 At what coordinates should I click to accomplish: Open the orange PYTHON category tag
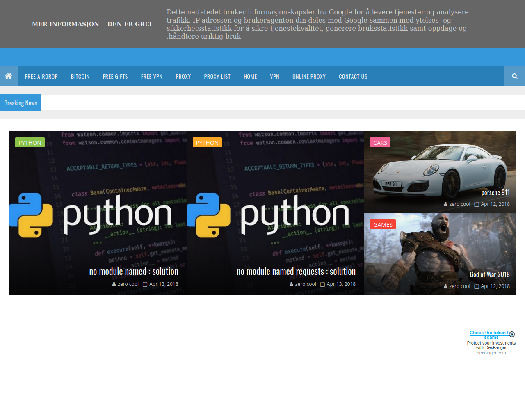tap(207, 142)
